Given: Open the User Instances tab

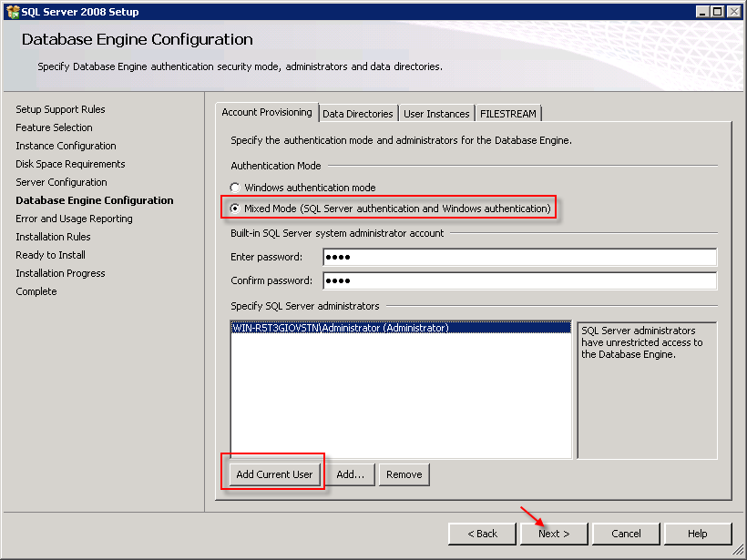Looking at the screenshot, I should [x=436, y=114].
